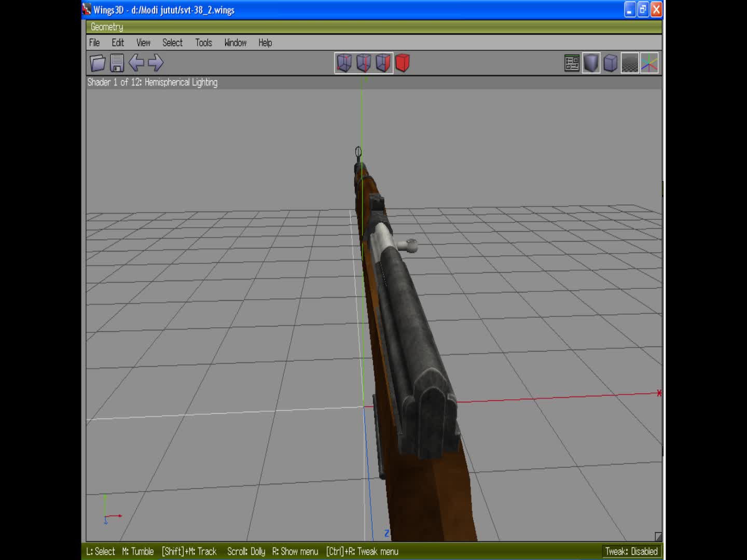Save the svt-38_2 model
The height and width of the screenshot is (560, 747).
tap(116, 63)
